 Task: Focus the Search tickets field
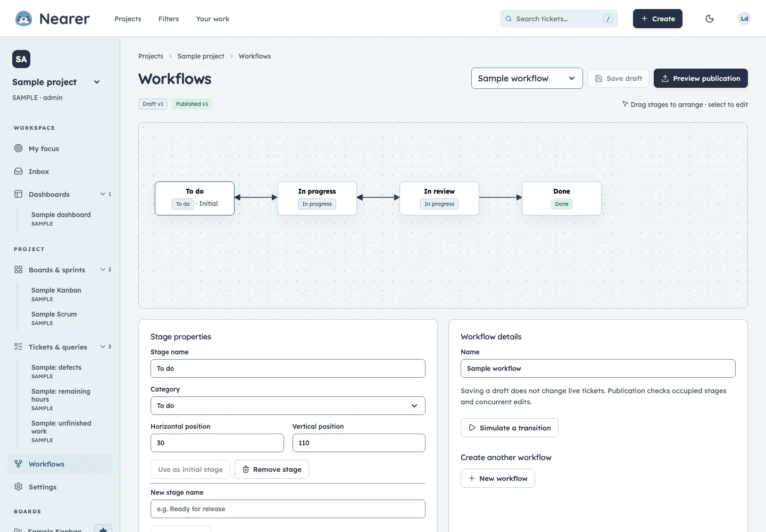click(x=559, y=19)
